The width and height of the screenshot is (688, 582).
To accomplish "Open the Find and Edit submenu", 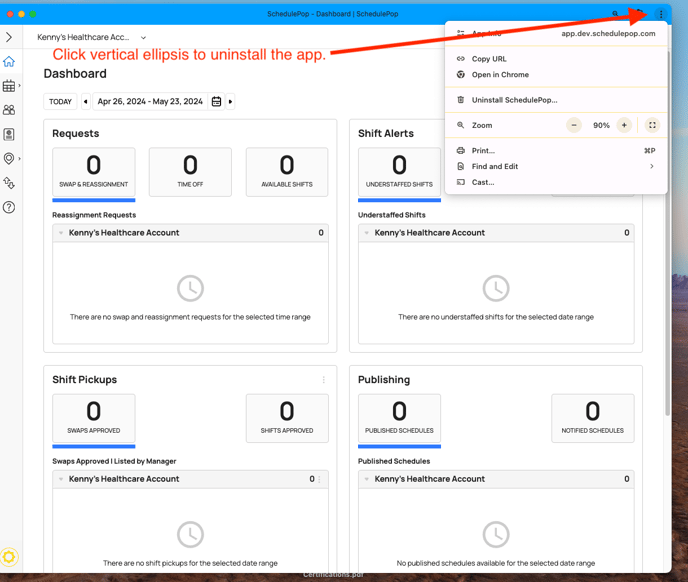I will click(556, 166).
